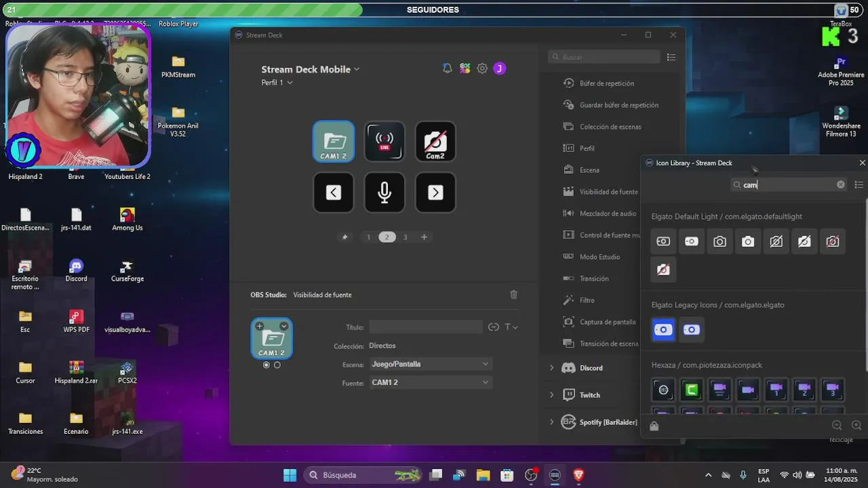Pick filled camera icon with red slash in second row
The height and width of the screenshot is (488, 868).
coord(663,270)
